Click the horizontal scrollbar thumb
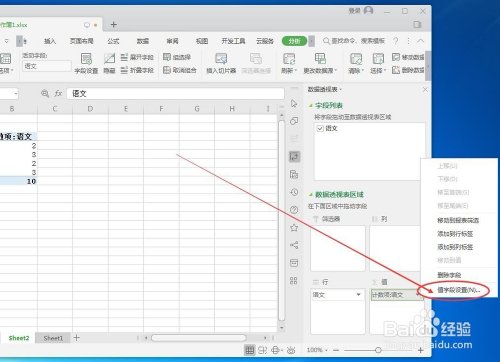 [x=199, y=338]
